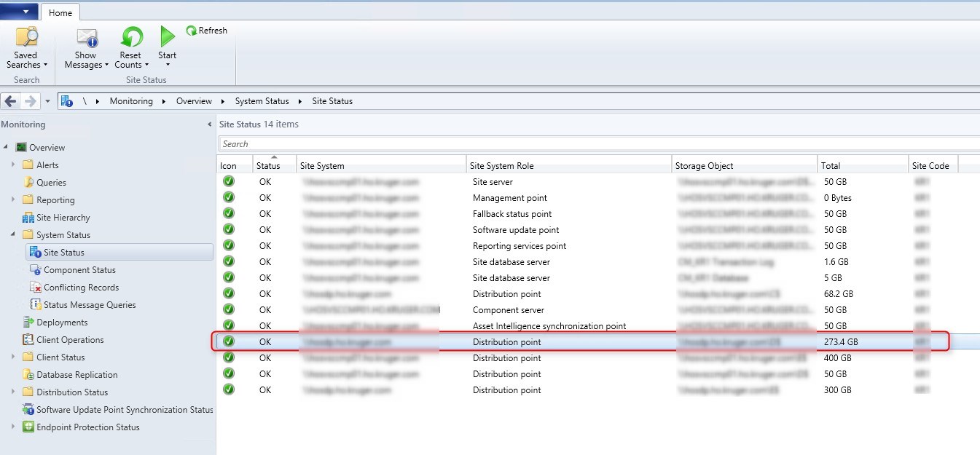
Task: Select the Alerts folder
Action: (47, 165)
